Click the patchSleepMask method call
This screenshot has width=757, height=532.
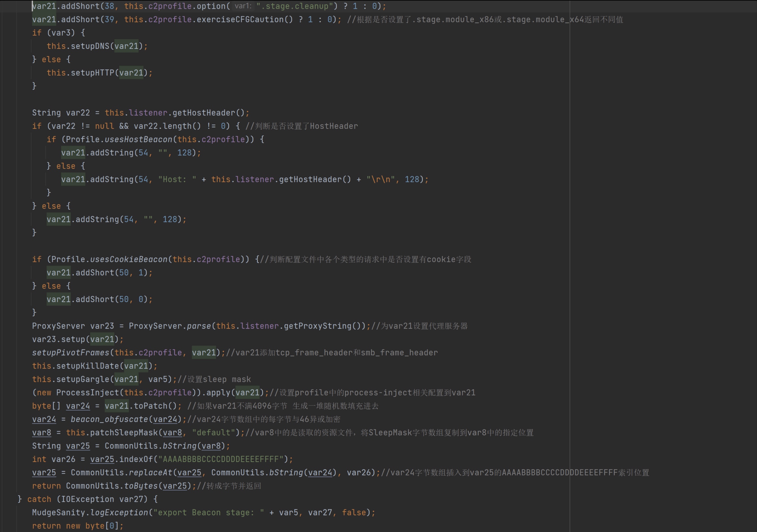pyautogui.click(x=124, y=433)
